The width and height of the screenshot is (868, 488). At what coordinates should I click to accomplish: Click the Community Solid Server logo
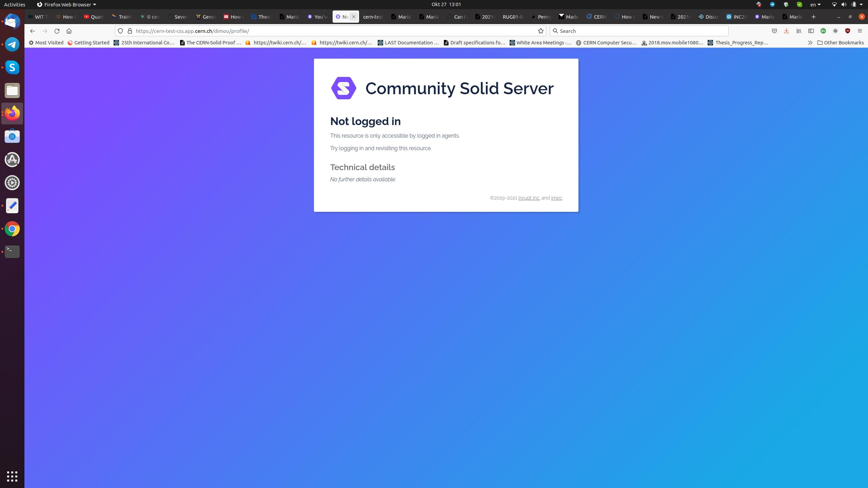[x=344, y=88]
